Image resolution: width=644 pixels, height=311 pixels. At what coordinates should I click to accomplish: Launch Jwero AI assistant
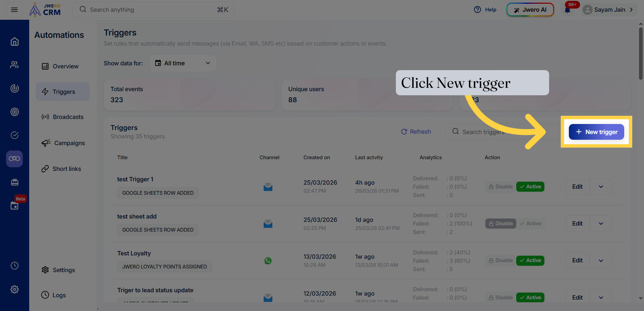[x=530, y=10]
